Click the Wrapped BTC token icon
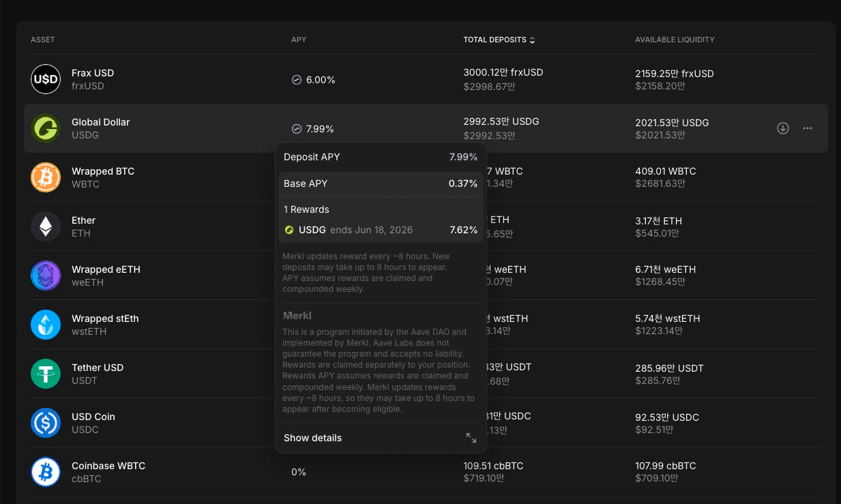The width and height of the screenshot is (841, 504). [46, 177]
